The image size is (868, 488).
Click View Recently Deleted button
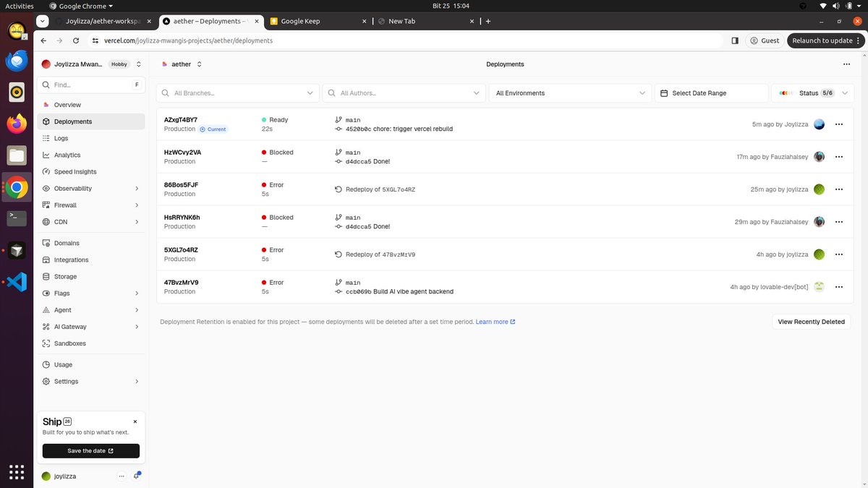pos(811,322)
